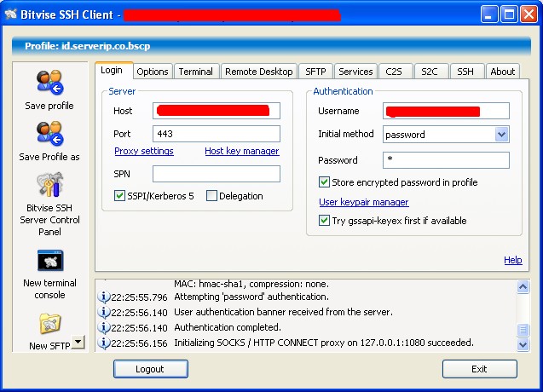Click info icon beside 22:25:55.796 log entry

click(x=103, y=297)
